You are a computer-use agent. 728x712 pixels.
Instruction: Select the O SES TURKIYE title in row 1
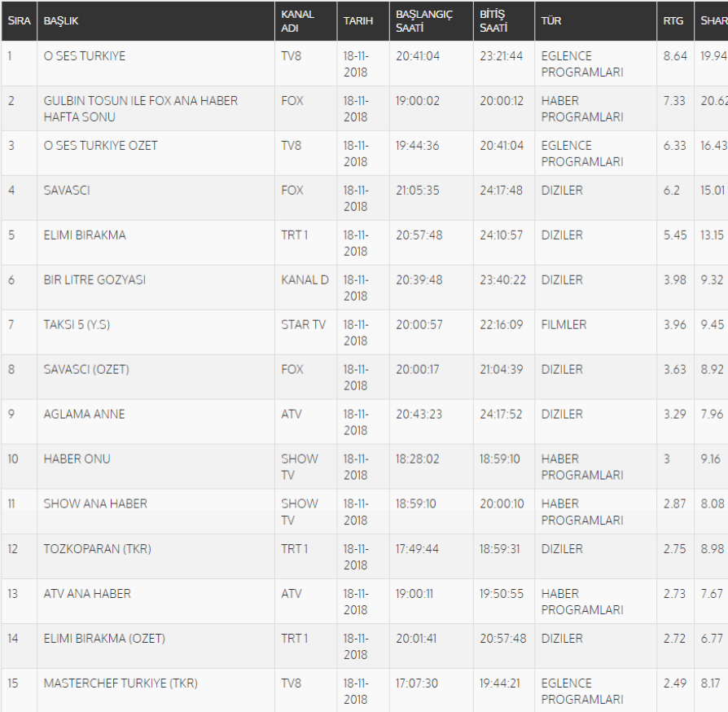coord(85,56)
